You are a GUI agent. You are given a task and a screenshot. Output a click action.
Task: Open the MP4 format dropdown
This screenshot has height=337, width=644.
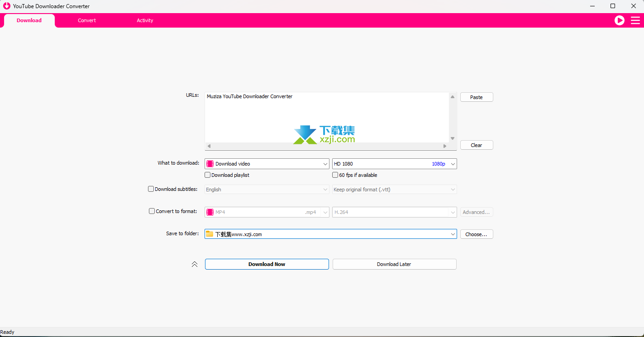pyautogui.click(x=267, y=212)
